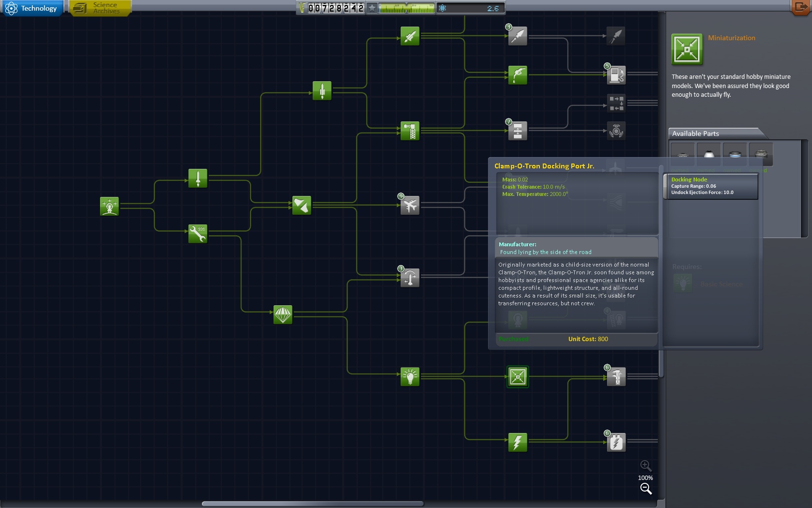Click the Unit Cost: 800 text
Image resolution: width=812 pixels, height=508 pixels.
588,339
